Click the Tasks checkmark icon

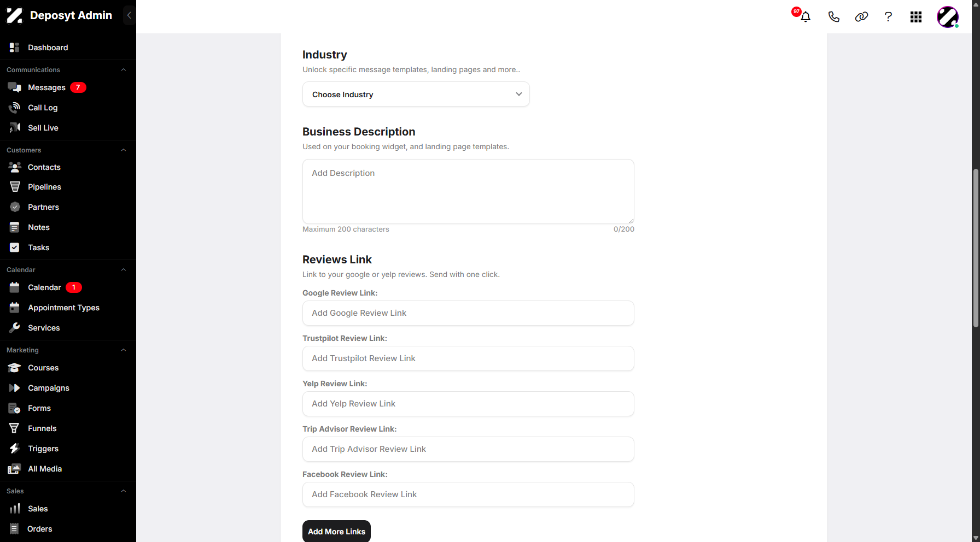pos(15,248)
